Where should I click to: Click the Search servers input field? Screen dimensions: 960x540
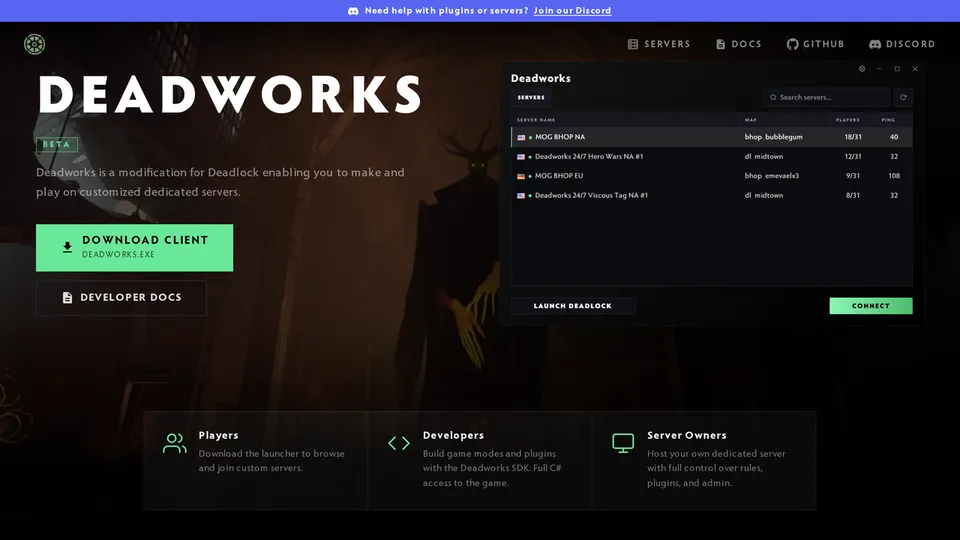827,97
